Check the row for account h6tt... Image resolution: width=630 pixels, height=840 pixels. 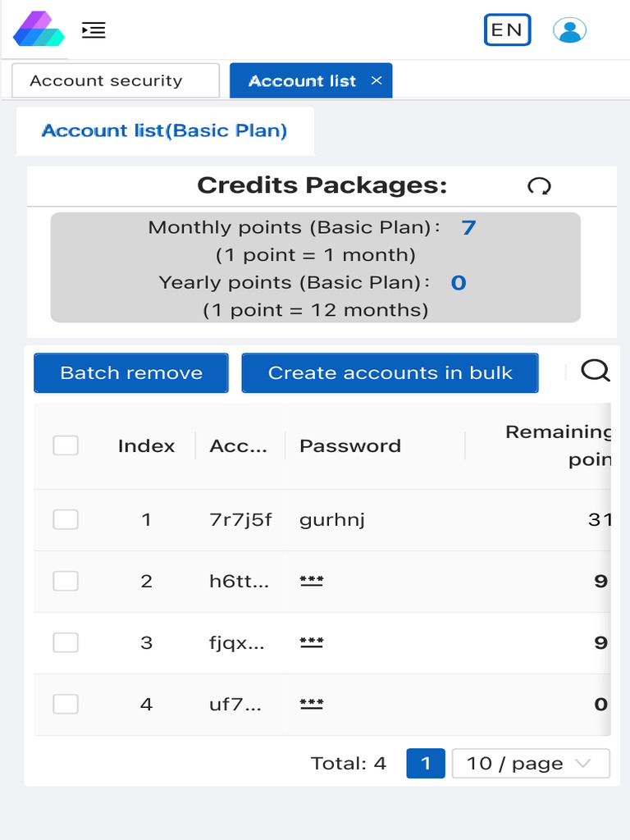66,581
